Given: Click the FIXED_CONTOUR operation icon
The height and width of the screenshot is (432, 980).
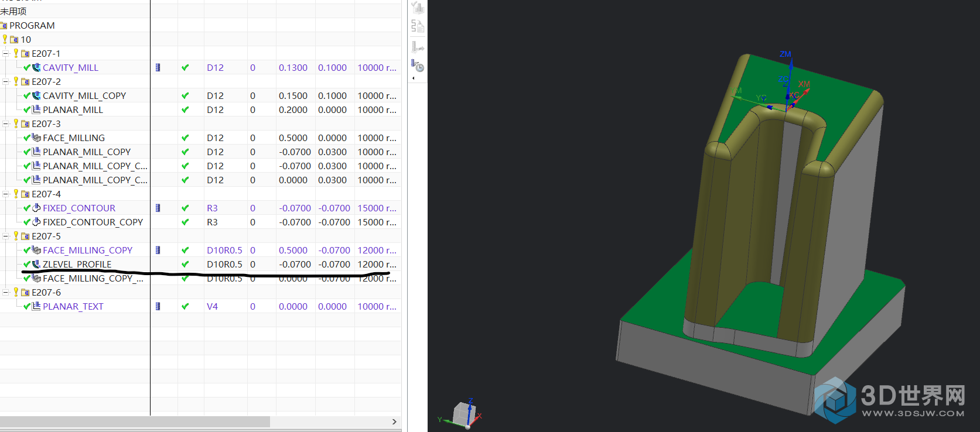Looking at the screenshot, I should tap(36, 208).
